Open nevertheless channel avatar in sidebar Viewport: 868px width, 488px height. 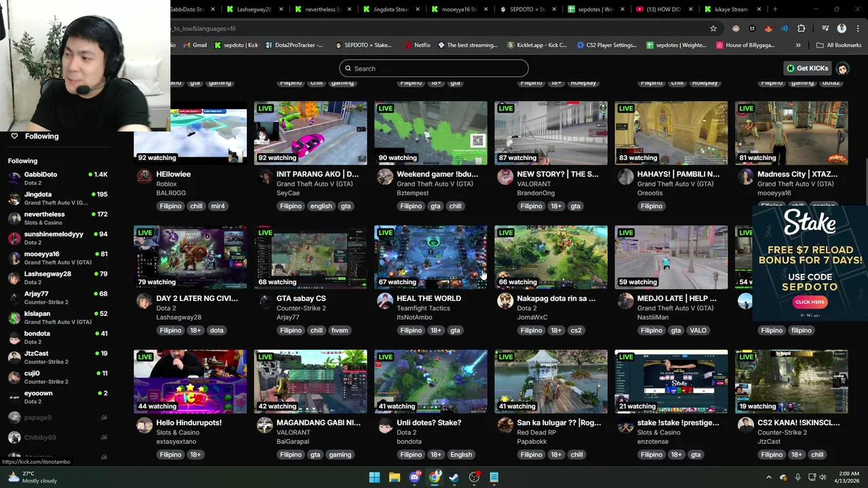pos(14,218)
